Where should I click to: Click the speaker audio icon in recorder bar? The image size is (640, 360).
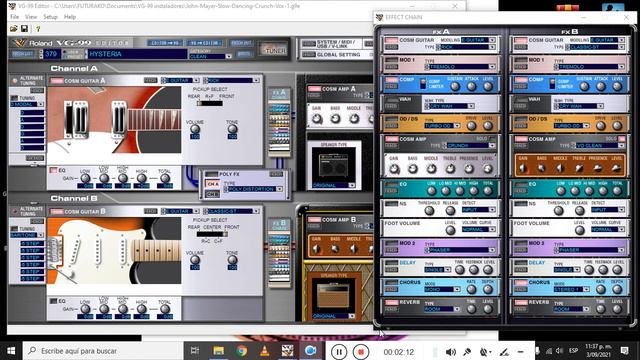click(451, 351)
